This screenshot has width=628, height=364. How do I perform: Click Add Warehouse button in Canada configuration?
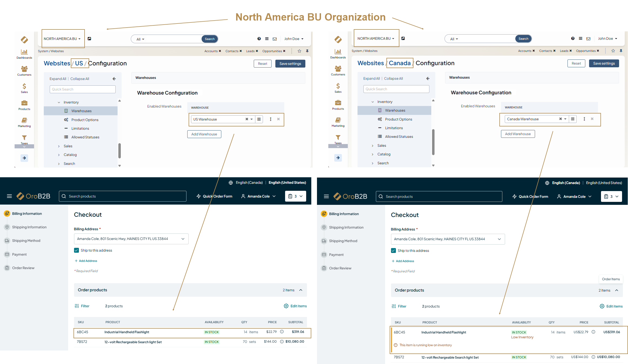[518, 134]
